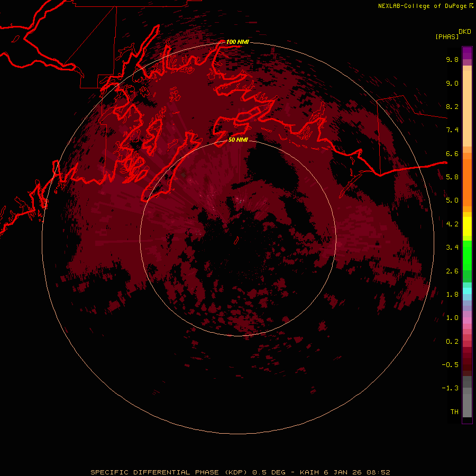
Task: Click the 6 JAN 26 08:52 timestamp
Action: point(357,472)
